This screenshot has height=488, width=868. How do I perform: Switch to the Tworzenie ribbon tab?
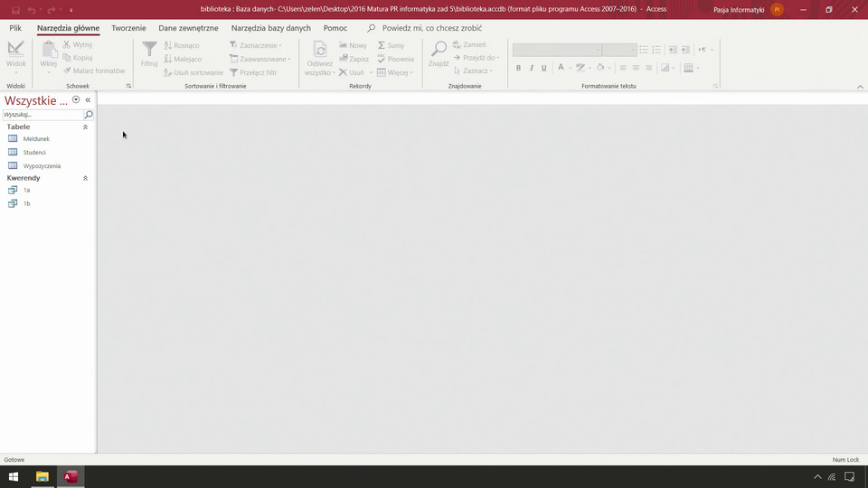point(128,28)
